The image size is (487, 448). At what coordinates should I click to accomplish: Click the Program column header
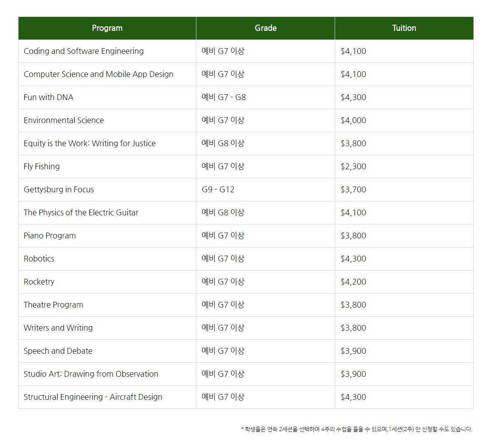[x=107, y=28]
